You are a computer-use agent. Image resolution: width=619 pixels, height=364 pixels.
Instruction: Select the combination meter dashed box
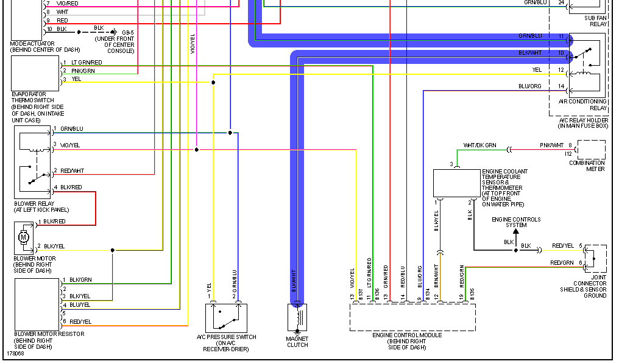click(591, 150)
